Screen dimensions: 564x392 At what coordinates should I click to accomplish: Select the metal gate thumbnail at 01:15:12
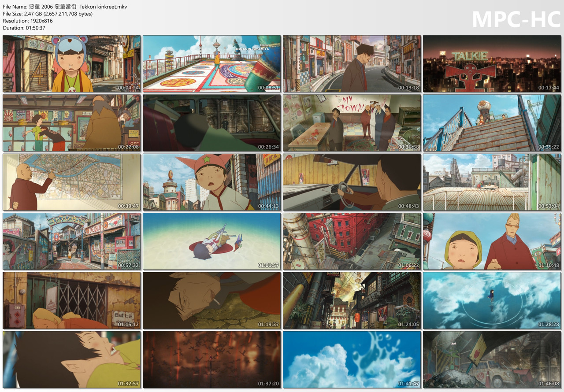coord(72,300)
